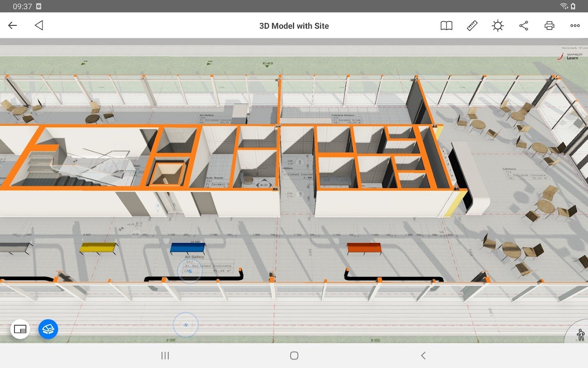Image resolution: width=588 pixels, height=368 pixels.
Task: Open Android recent apps button
Action: tap(165, 356)
